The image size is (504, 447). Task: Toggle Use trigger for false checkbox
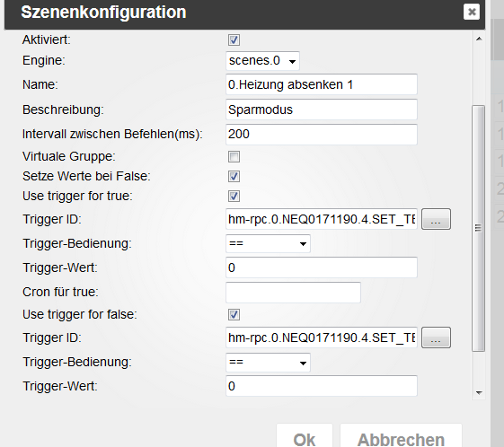(x=234, y=315)
